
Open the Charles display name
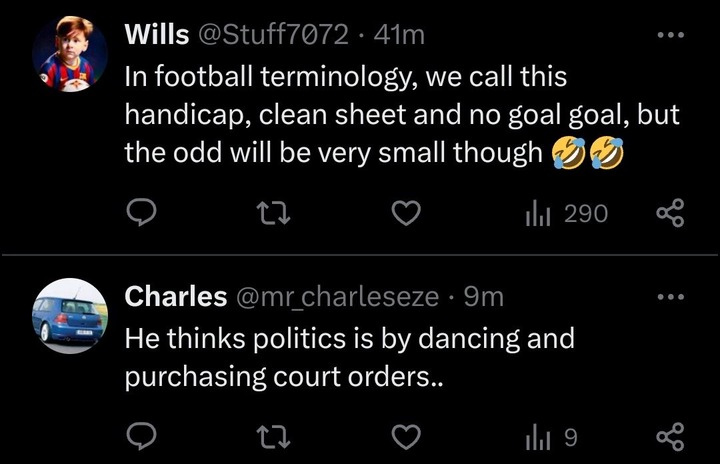pyautogui.click(x=176, y=296)
